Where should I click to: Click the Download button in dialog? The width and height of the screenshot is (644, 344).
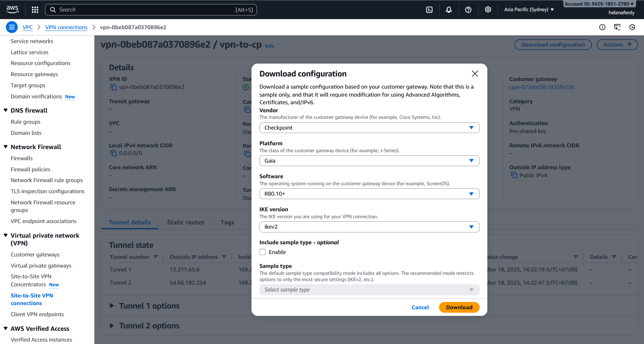pyautogui.click(x=459, y=308)
